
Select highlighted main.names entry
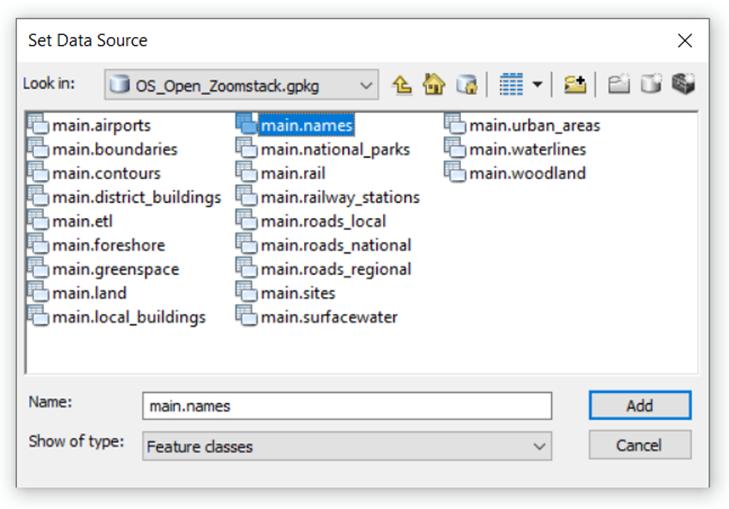(306, 125)
